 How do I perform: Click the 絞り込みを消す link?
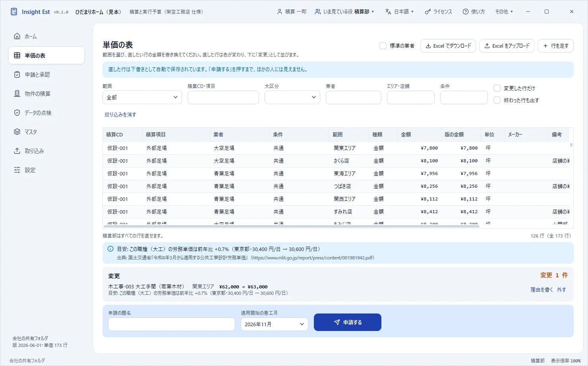(x=120, y=115)
